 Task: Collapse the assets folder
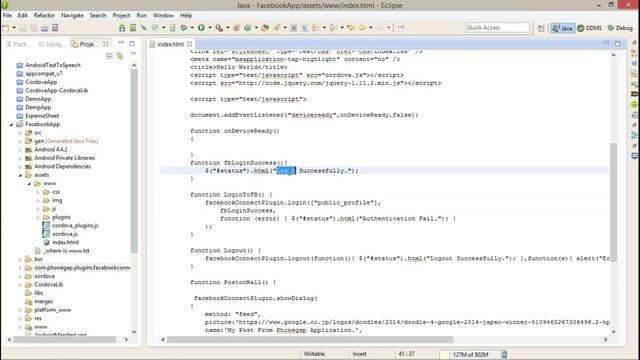coord(20,175)
